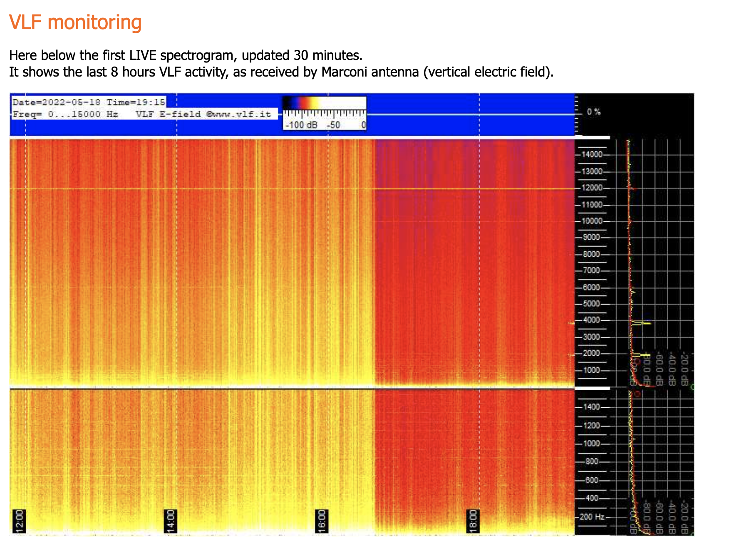Click the VLF monitoring heading
The height and width of the screenshot is (560, 744).
pos(75,22)
